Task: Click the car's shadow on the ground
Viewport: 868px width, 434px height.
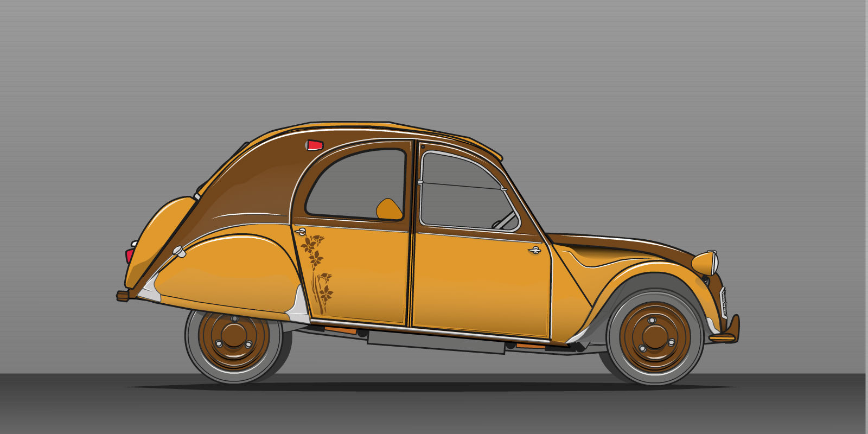Action: click(434, 387)
